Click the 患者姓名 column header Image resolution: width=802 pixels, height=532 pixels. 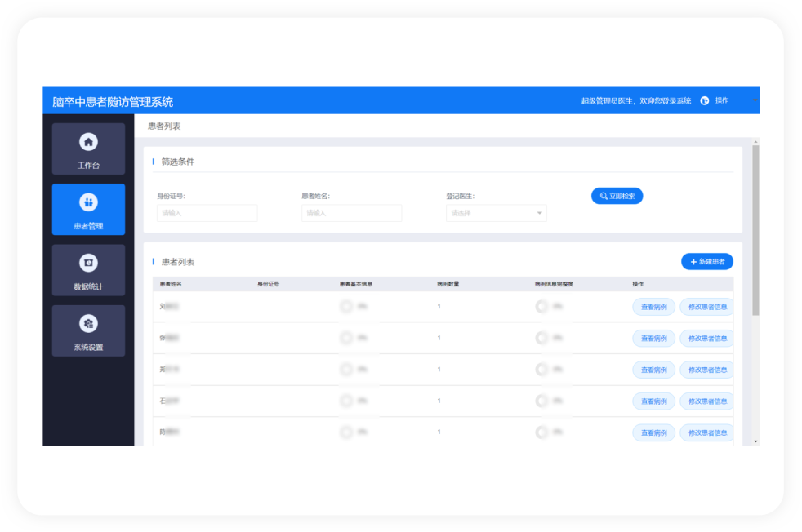coord(171,284)
